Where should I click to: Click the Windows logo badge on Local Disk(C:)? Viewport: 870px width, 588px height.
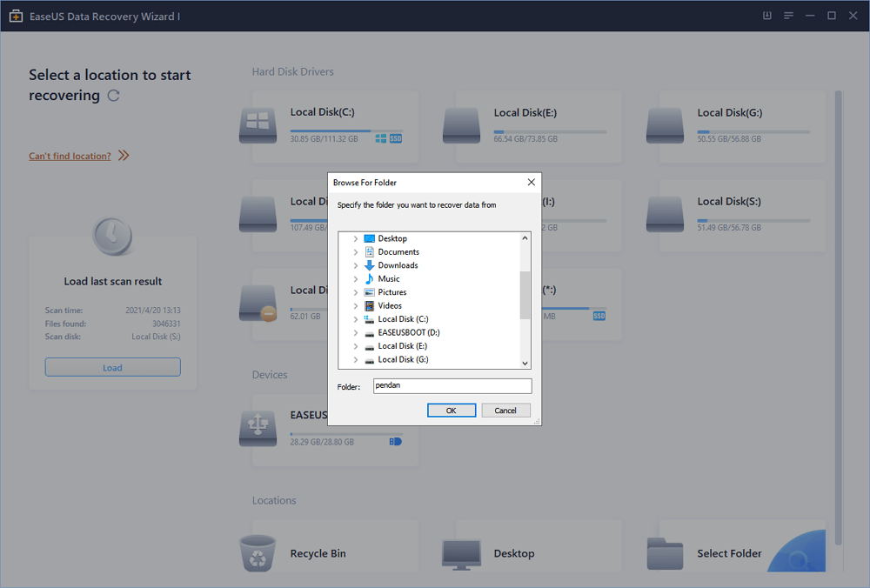tap(381, 138)
